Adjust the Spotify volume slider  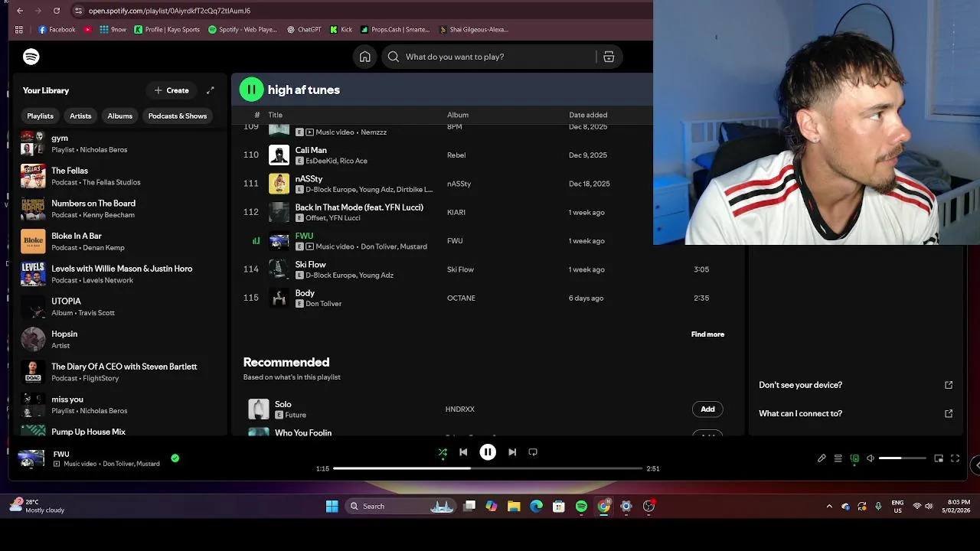pyautogui.click(x=901, y=458)
